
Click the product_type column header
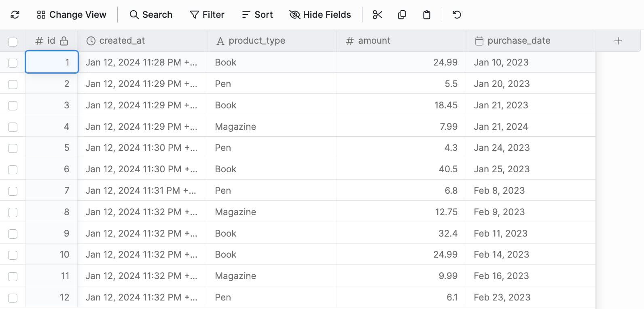coord(256,41)
